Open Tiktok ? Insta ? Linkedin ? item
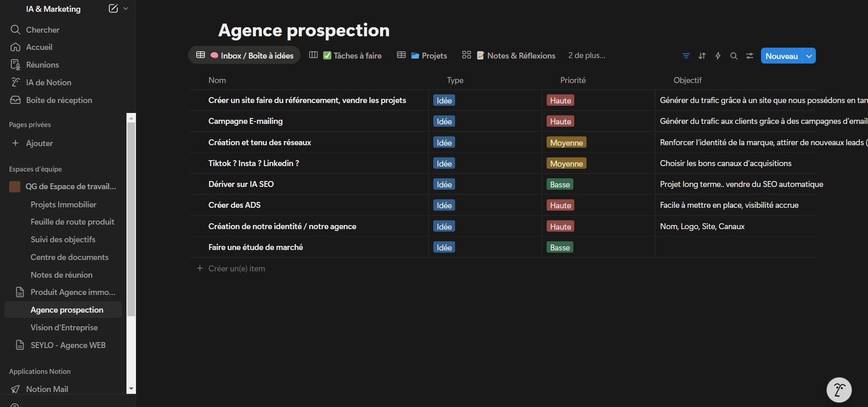 253,163
